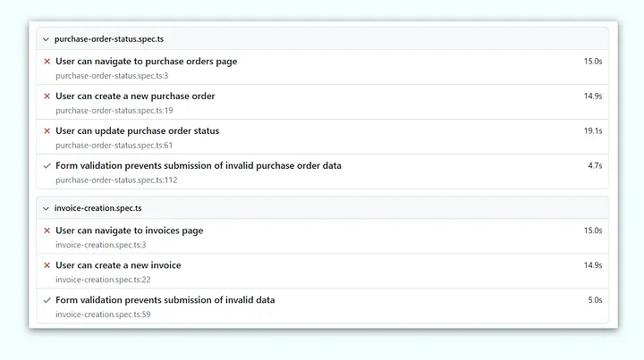Collapse the purchase-order-status.spec.ts group chevron
This screenshot has height=360, width=644.
tap(46, 39)
